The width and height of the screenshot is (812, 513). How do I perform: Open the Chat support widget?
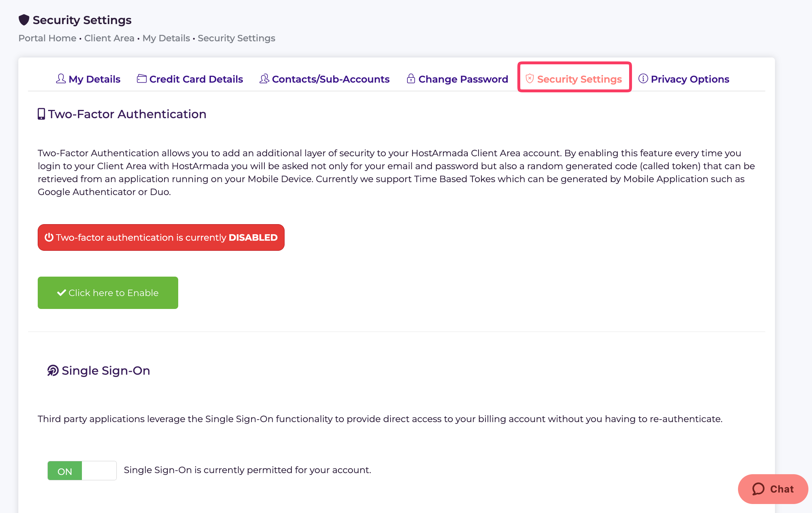773,489
